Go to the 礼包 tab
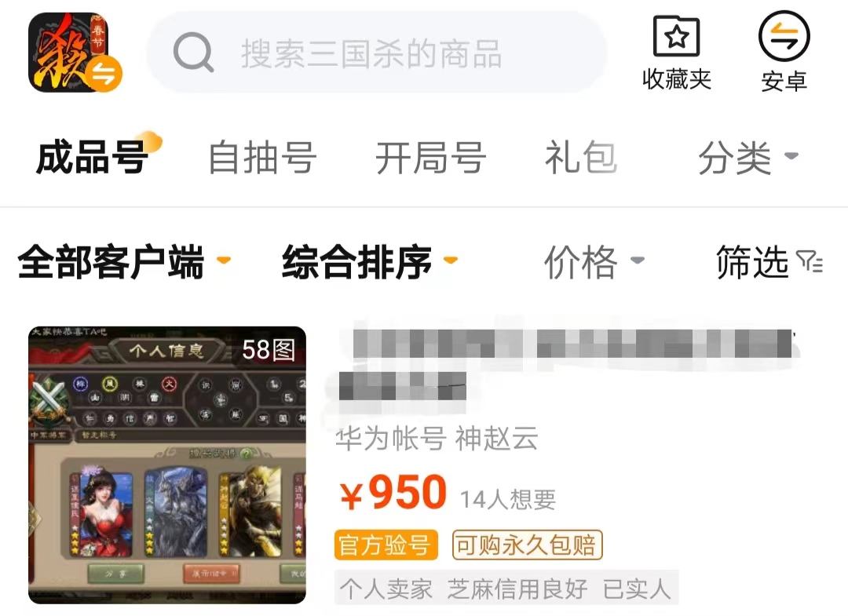 click(581, 157)
